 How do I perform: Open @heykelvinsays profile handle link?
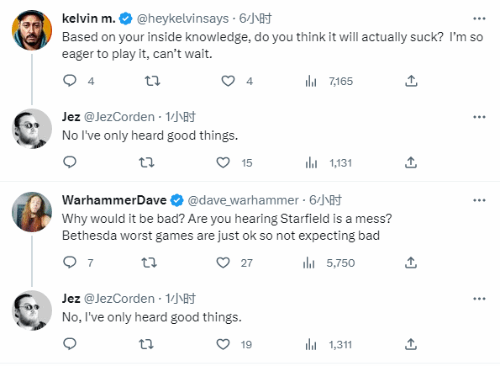click(x=183, y=18)
